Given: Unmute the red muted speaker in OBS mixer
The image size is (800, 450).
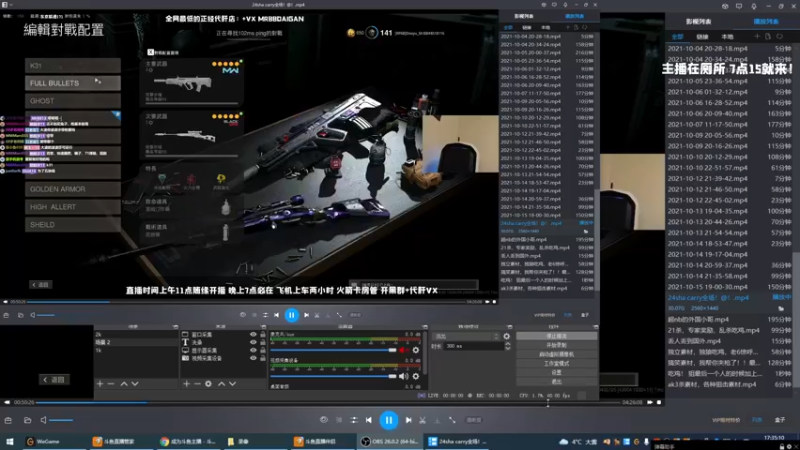Looking at the screenshot, I should point(404,350).
